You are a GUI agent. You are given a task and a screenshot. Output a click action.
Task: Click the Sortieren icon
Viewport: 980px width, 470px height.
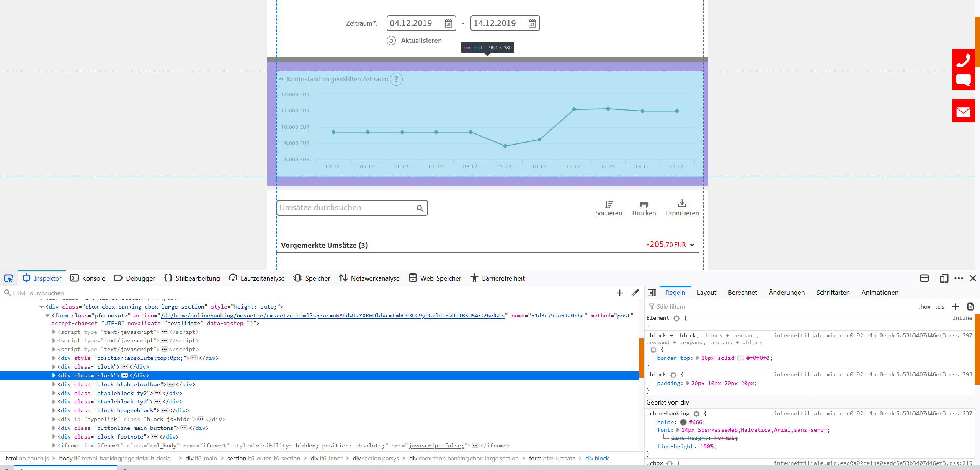[x=609, y=205]
